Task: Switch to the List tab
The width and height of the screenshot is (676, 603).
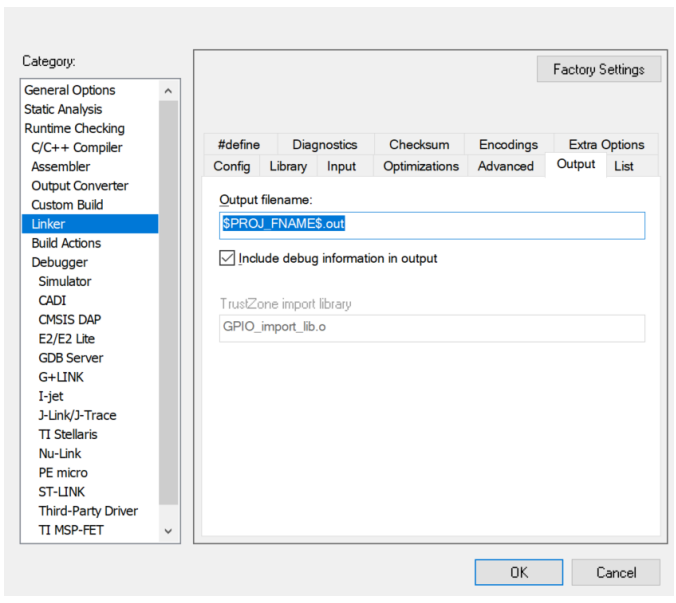Action: (624, 166)
